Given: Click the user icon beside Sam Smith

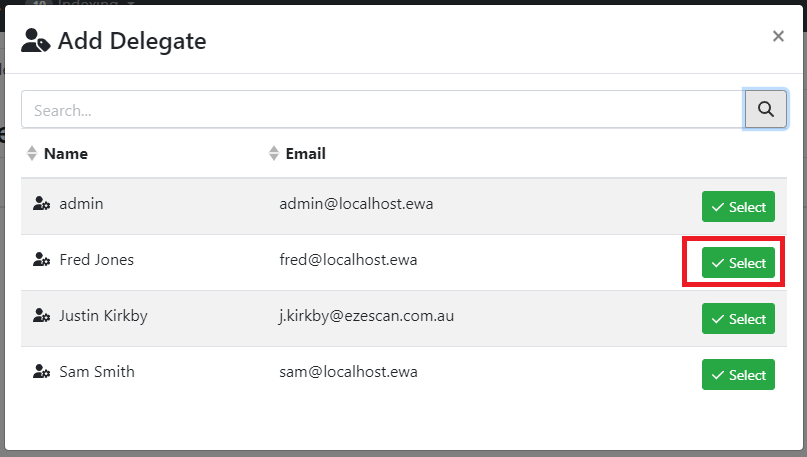Looking at the screenshot, I should 41,372.
